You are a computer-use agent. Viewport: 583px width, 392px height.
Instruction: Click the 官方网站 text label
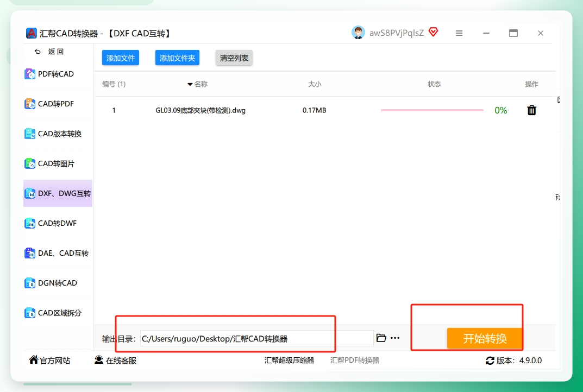pyautogui.click(x=55, y=361)
